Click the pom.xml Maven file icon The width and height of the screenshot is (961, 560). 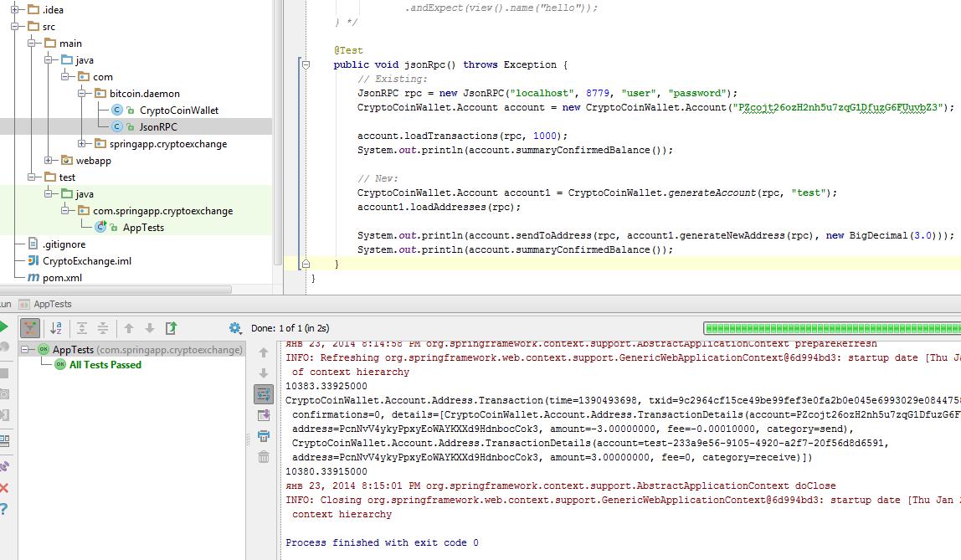point(33,278)
